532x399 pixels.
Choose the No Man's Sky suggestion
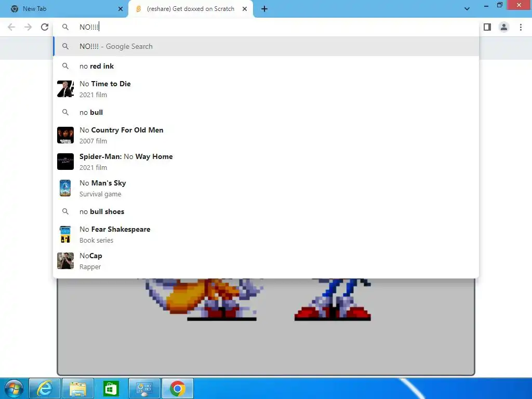(266, 188)
